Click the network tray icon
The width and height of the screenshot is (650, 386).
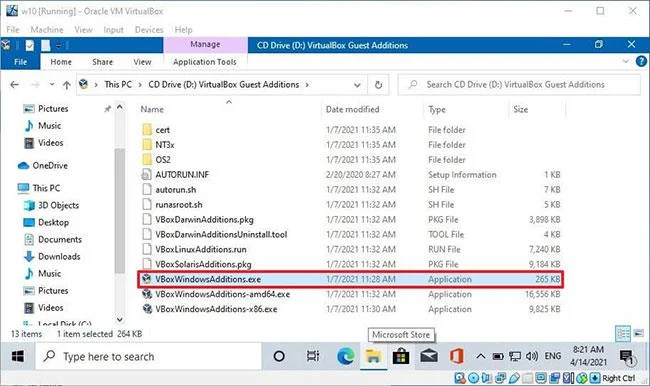(515, 356)
